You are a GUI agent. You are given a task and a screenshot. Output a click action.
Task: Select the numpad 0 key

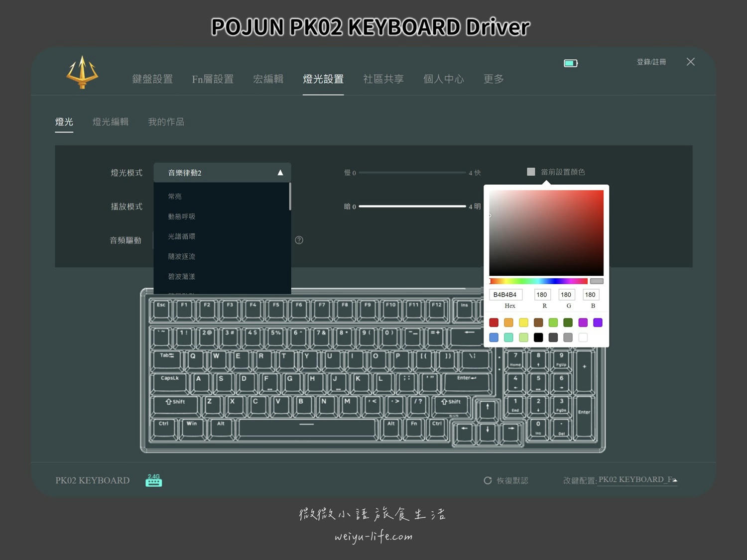[x=538, y=429]
